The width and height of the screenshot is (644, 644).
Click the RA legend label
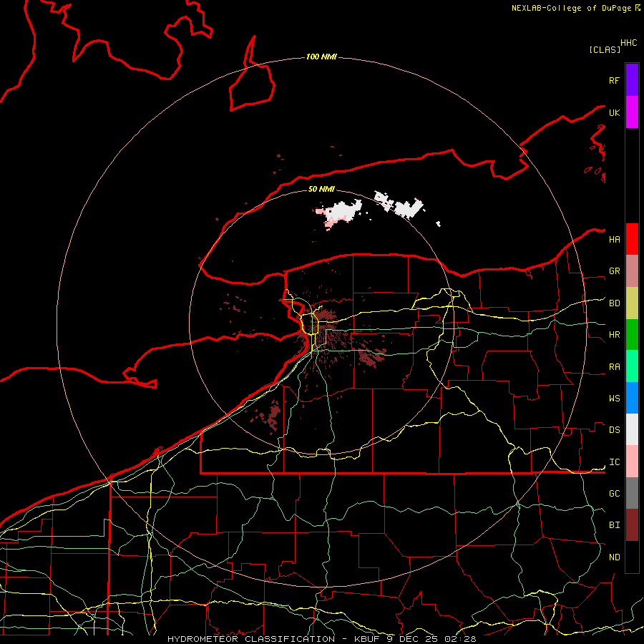[x=615, y=367]
